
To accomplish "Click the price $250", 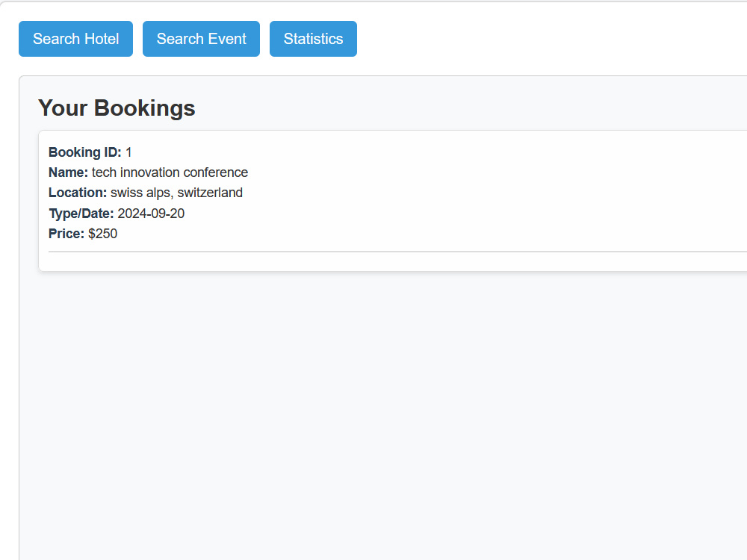I will click(x=102, y=234).
